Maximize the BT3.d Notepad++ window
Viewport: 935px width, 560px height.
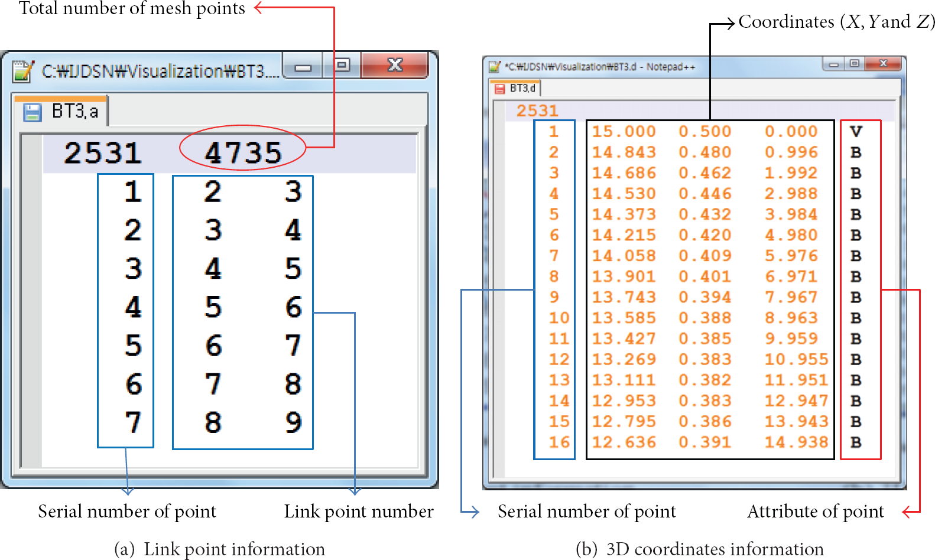point(855,63)
